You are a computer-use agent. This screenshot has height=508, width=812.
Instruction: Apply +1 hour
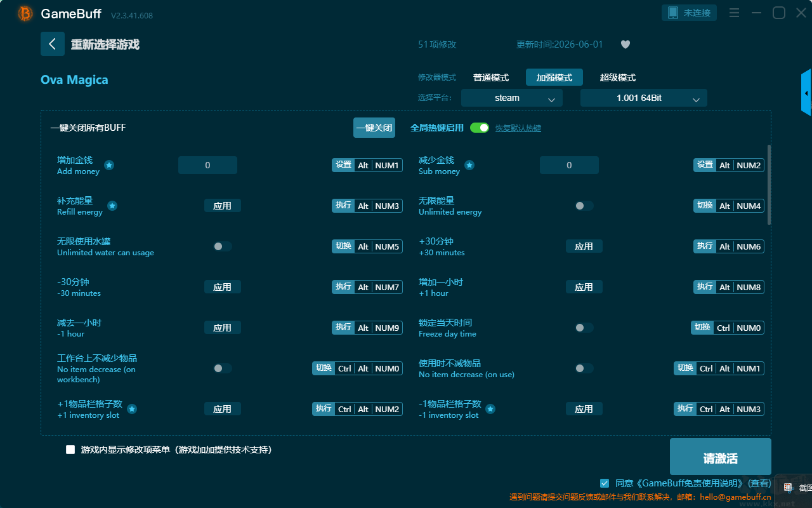click(584, 287)
